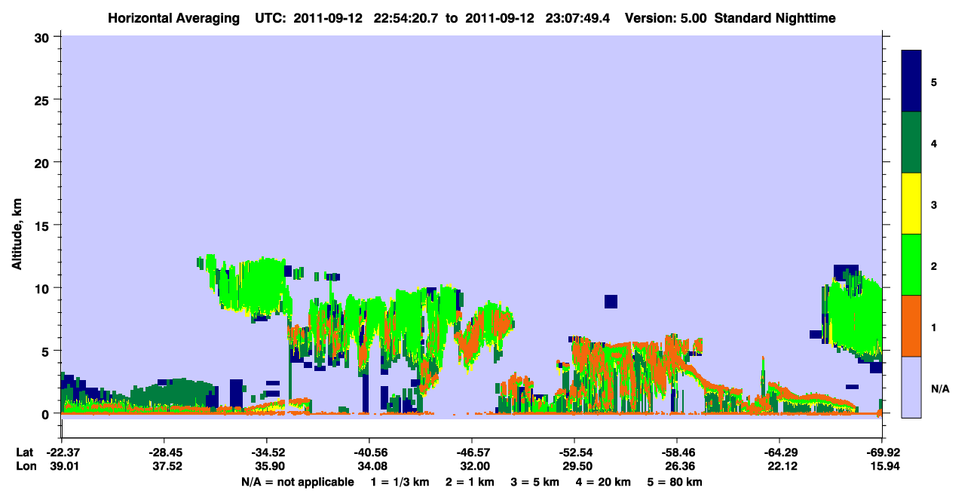Click the colorbar label 5

[x=934, y=81]
